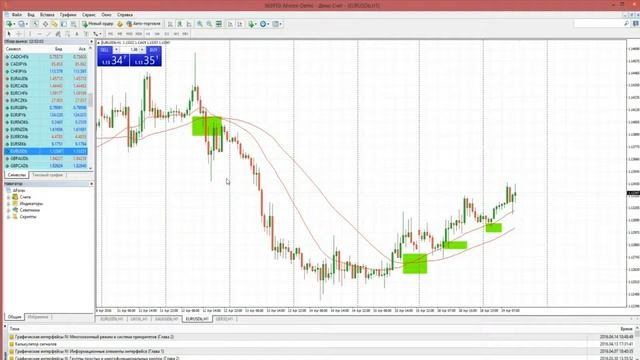The width and height of the screenshot is (640, 360).
Task: Switch chart to bar chart
Action: coord(170,24)
